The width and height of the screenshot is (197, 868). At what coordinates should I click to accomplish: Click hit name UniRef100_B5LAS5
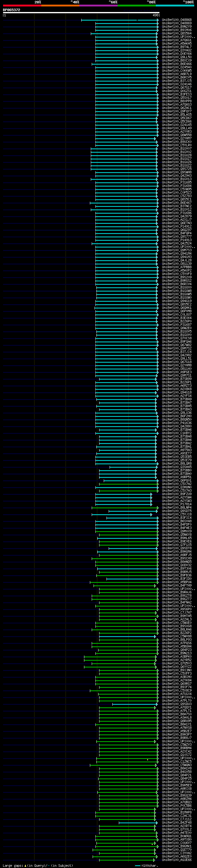(177, 115)
